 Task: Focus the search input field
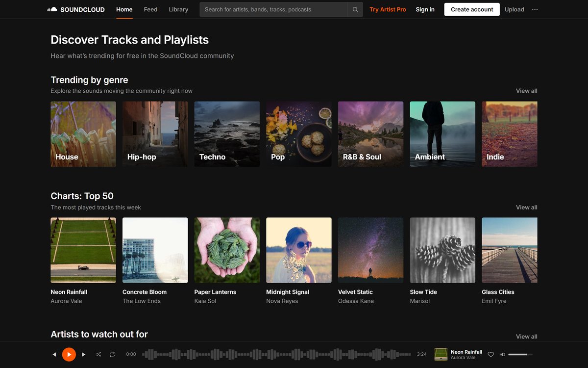[x=274, y=9]
